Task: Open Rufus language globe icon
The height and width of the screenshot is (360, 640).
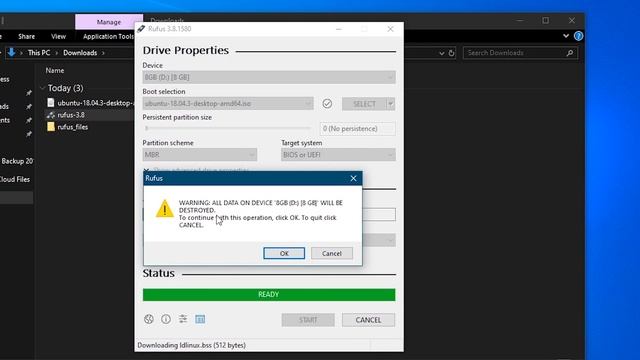Action: 149,319
